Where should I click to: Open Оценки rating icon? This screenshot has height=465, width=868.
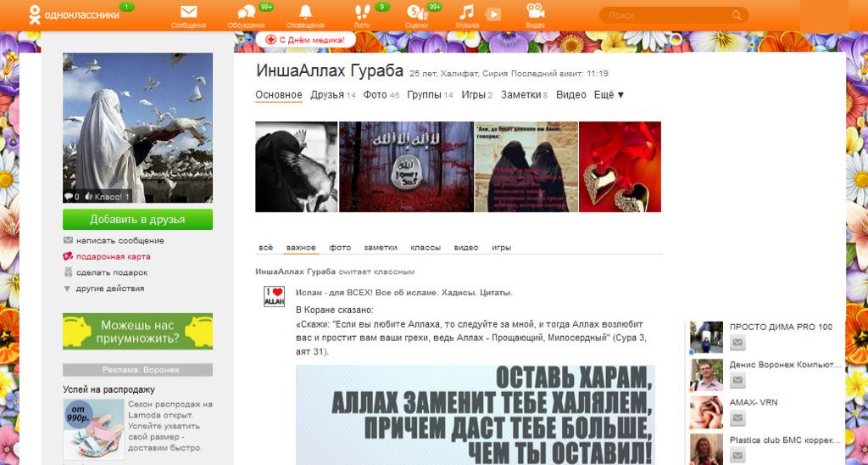(x=416, y=12)
